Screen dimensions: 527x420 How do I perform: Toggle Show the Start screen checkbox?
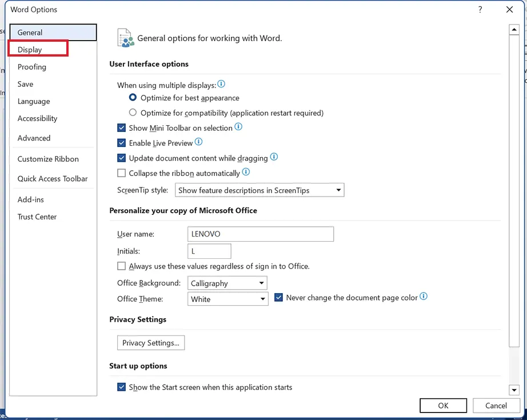click(x=121, y=387)
